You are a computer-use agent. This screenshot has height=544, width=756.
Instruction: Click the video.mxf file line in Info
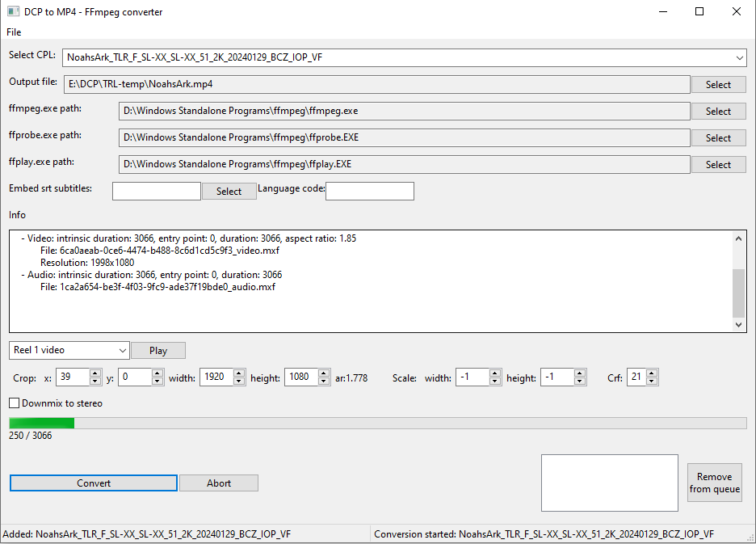(x=160, y=251)
